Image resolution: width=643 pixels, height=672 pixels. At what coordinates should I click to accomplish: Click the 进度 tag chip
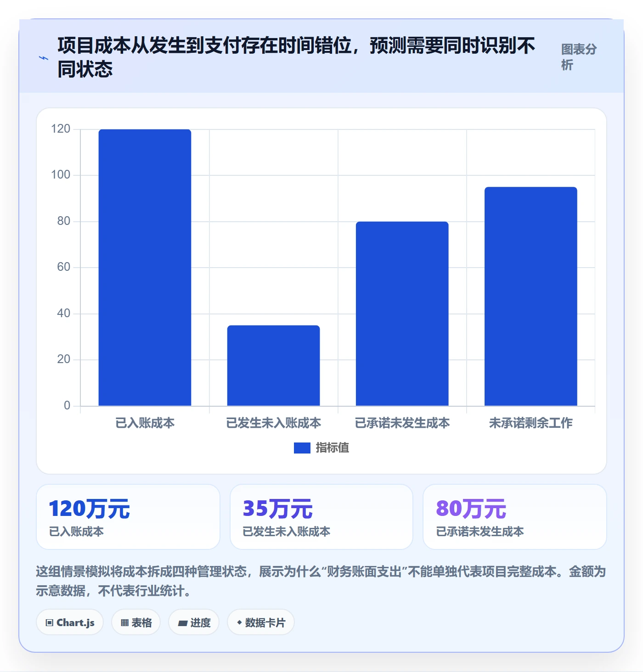coord(194,622)
